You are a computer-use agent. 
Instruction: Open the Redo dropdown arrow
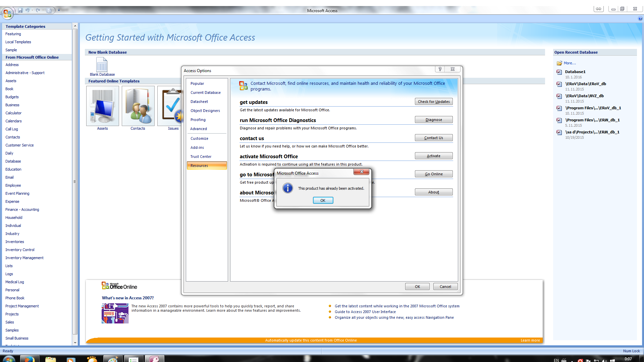(43, 10)
